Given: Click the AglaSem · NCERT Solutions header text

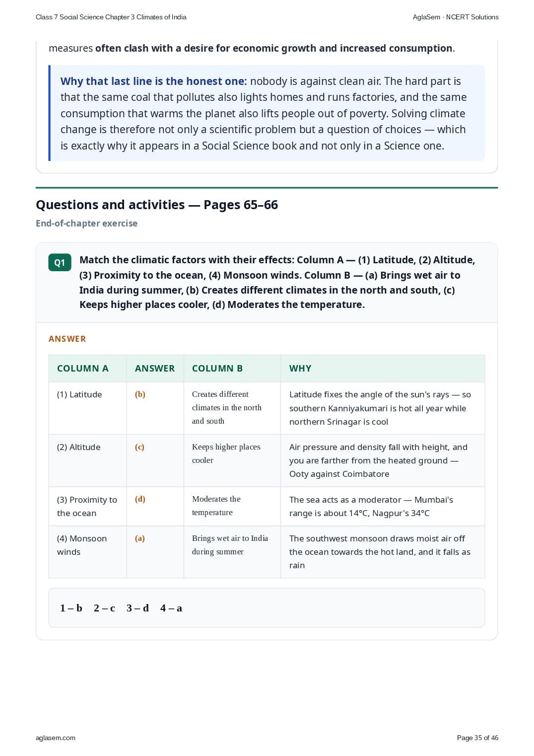Looking at the screenshot, I should [x=456, y=17].
